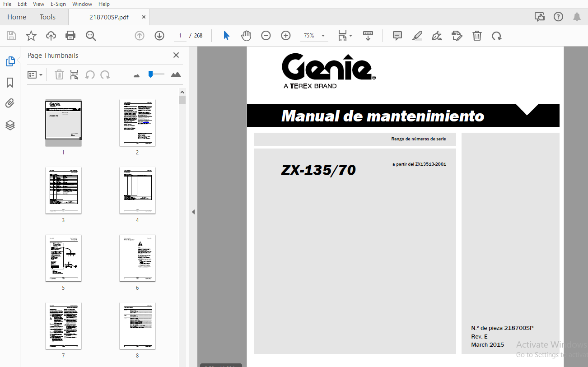Select page 1 thumbnail
Viewport: 588px width, 367px height.
[63, 123]
